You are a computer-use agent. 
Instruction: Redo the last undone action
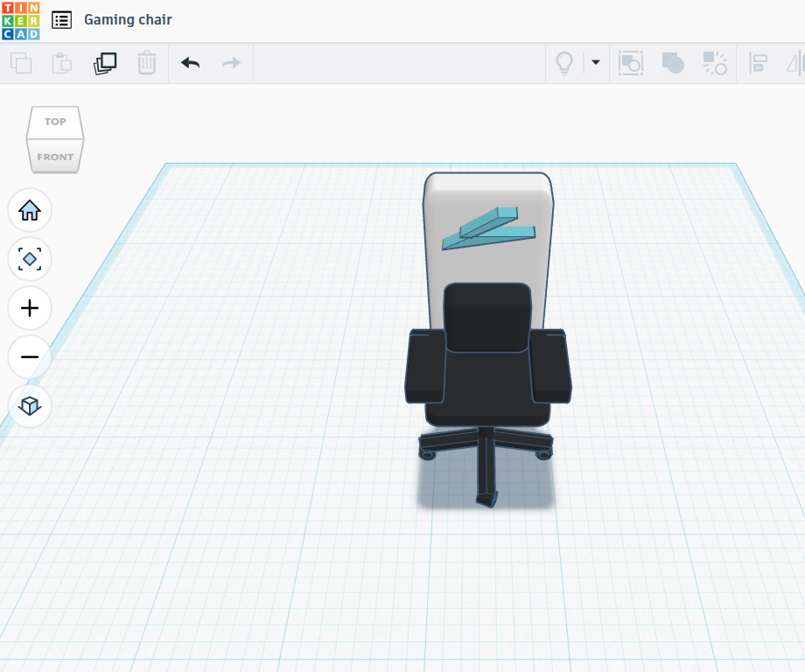(x=231, y=63)
